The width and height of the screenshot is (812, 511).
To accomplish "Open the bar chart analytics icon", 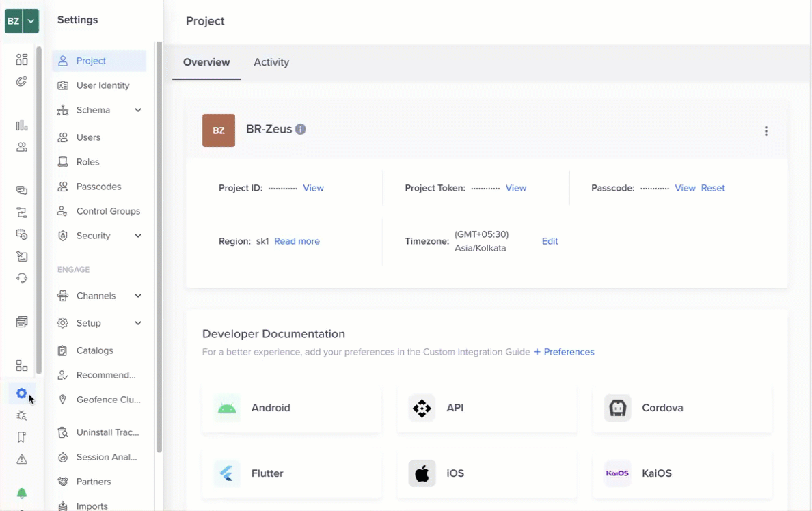I will 21,125.
